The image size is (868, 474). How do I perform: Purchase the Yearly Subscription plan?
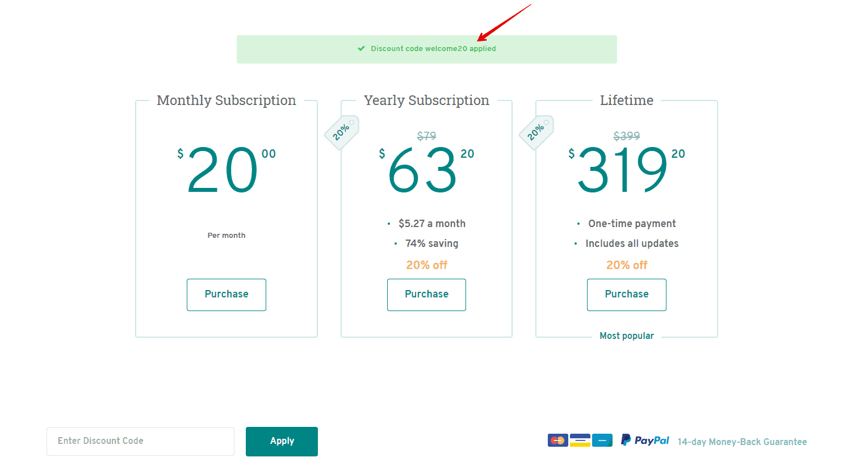426,295
